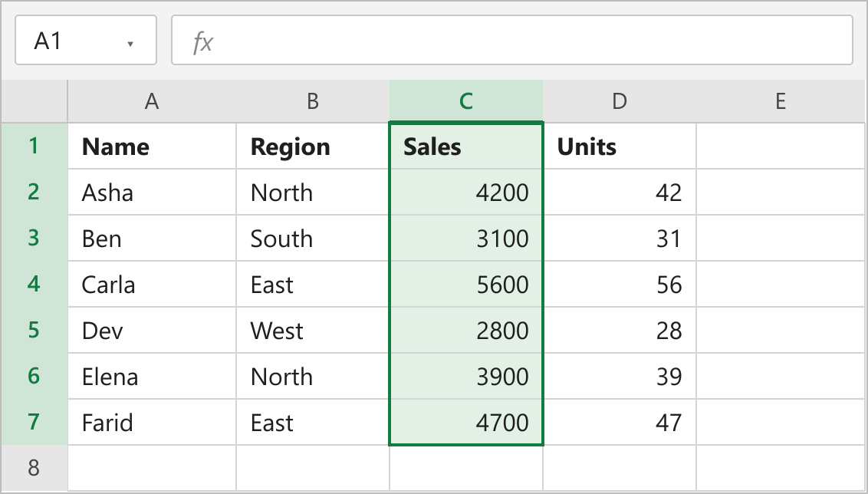Image resolution: width=868 pixels, height=494 pixels.
Task: Select row 8 header
Action: (35, 467)
